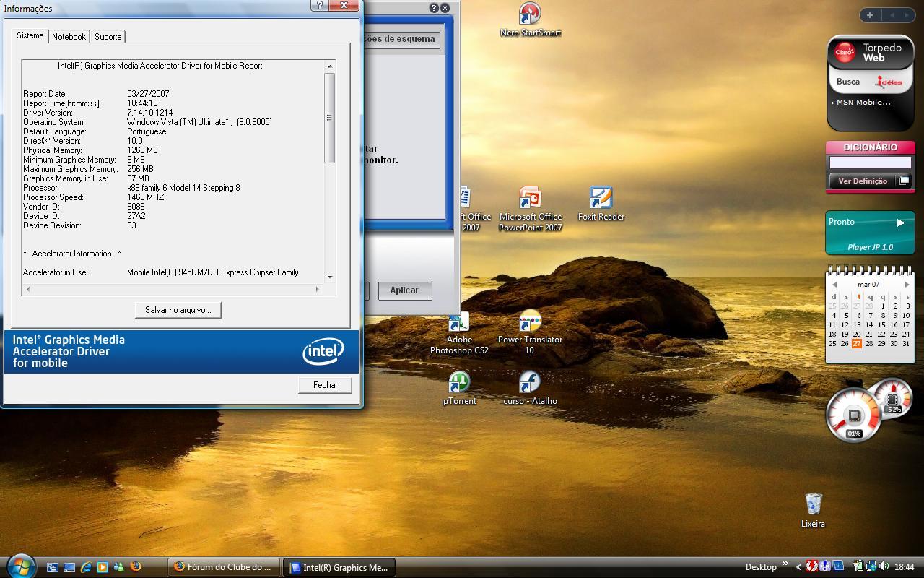Click the switch-between-windows Quick Launch icon
This screenshot has height=578, width=924.
53,567
